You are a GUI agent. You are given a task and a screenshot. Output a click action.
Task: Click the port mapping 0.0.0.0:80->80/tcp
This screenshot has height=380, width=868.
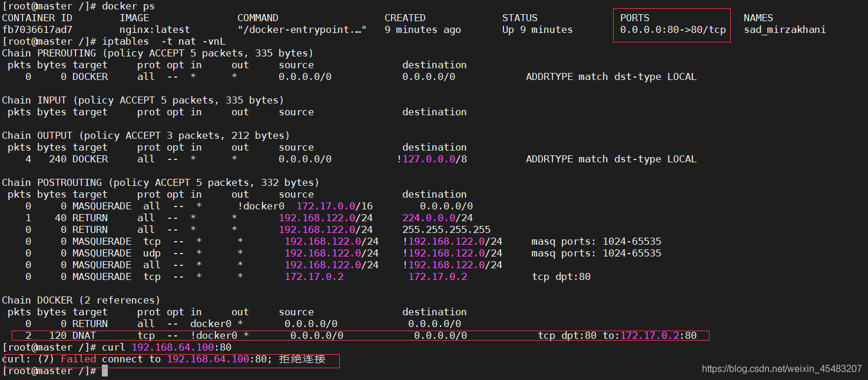click(672, 29)
